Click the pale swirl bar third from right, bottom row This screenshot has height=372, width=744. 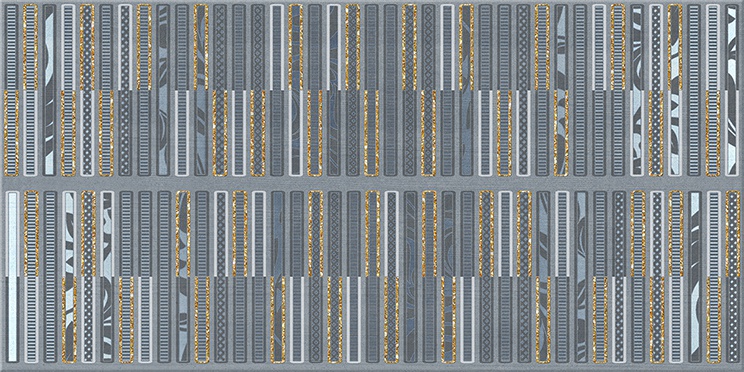[694, 277]
